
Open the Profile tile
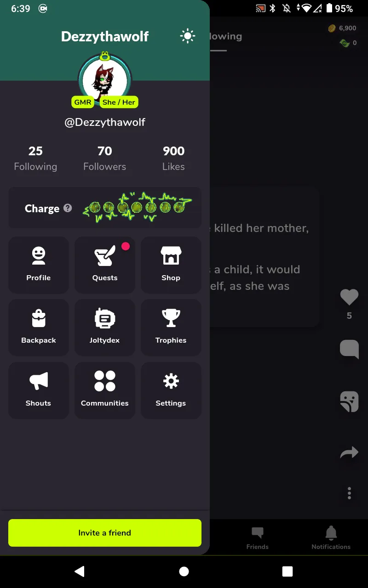point(39,265)
